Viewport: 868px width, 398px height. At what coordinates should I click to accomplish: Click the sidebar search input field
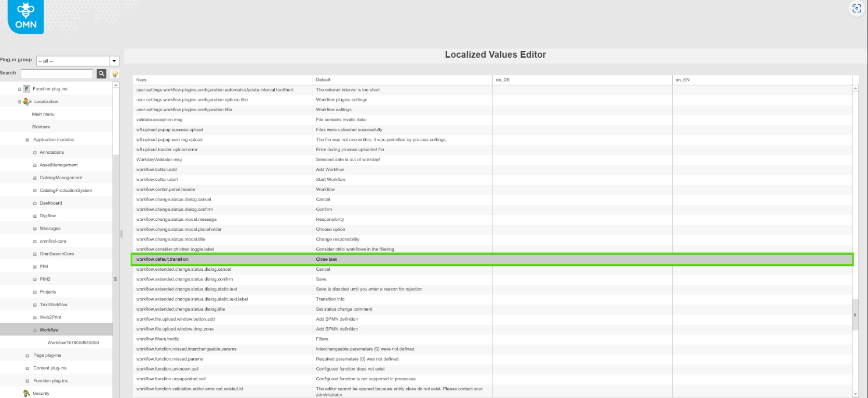point(57,74)
